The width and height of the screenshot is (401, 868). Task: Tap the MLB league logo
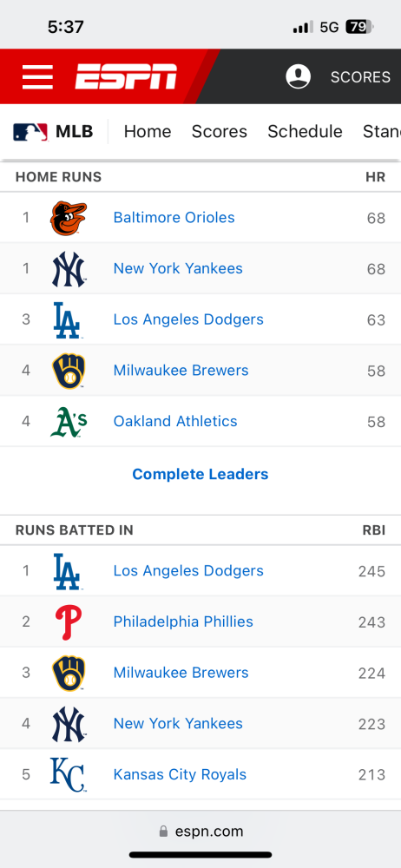coord(30,132)
